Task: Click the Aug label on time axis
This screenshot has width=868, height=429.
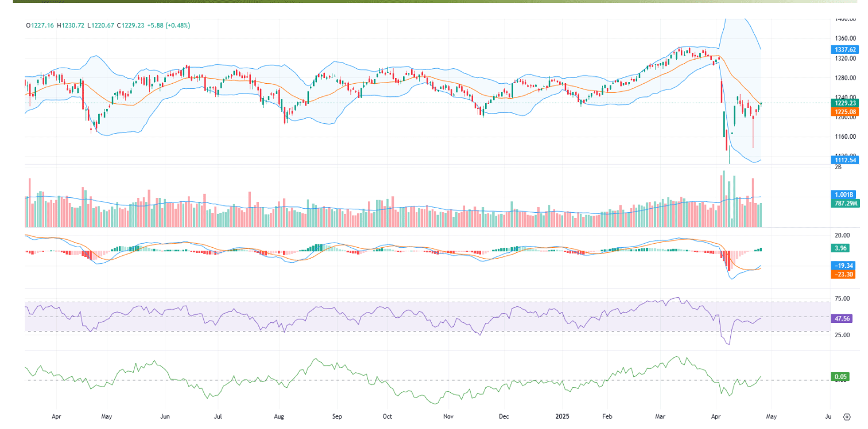Action: point(280,416)
